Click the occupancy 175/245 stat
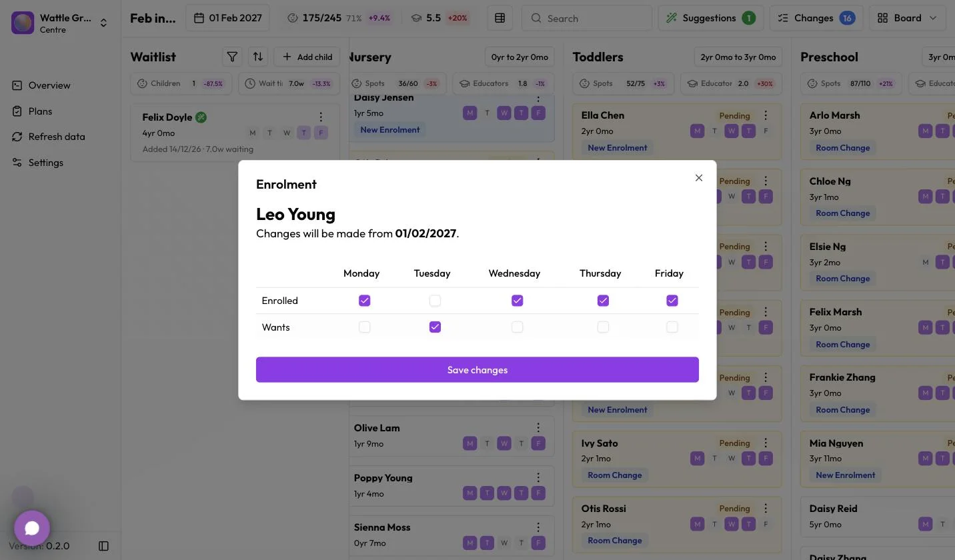This screenshot has width=955, height=560. tap(340, 18)
